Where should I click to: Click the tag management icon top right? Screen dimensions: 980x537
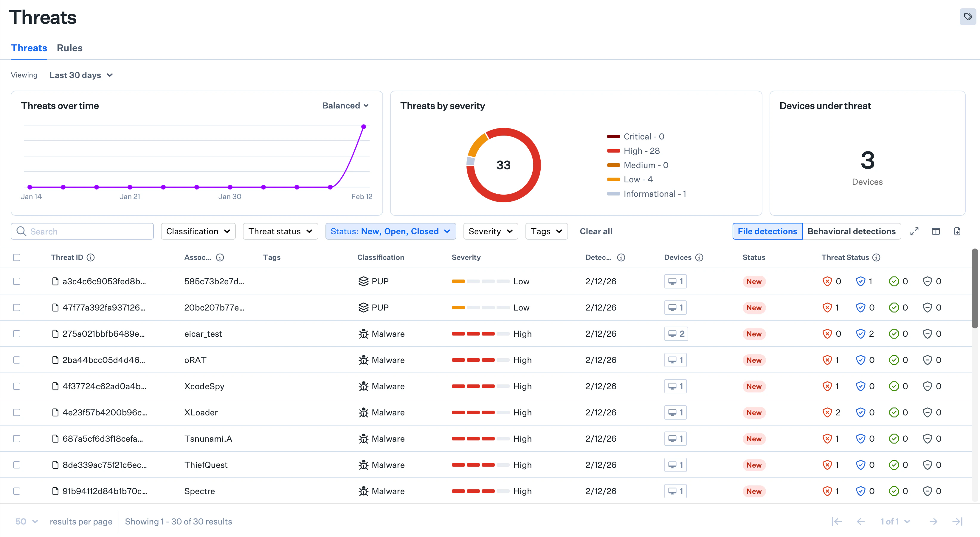pos(967,17)
